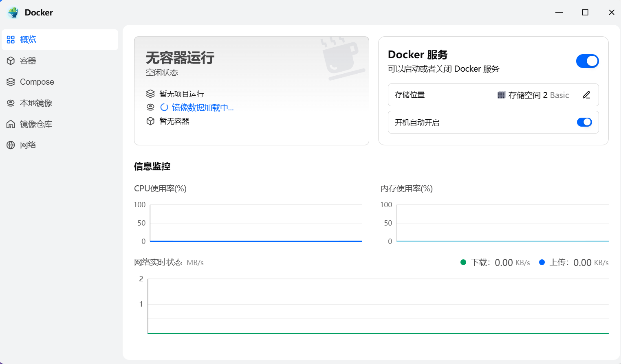Click the Docker whale logo in title bar
Image resolution: width=621 pixels, height=364 pixels.
coord(13,12)
